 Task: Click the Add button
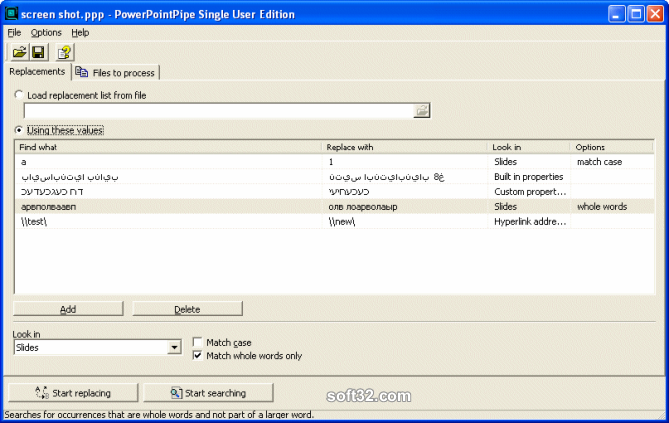coord(68,309)
